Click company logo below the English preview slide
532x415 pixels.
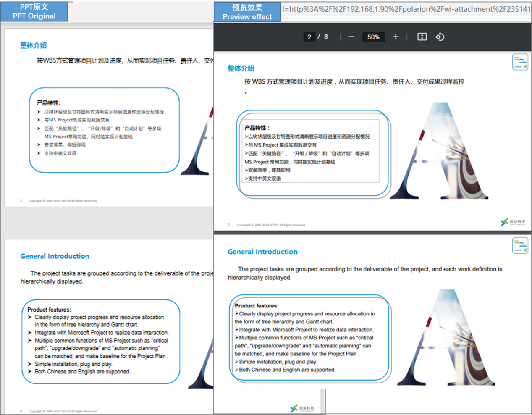(302, 408)
